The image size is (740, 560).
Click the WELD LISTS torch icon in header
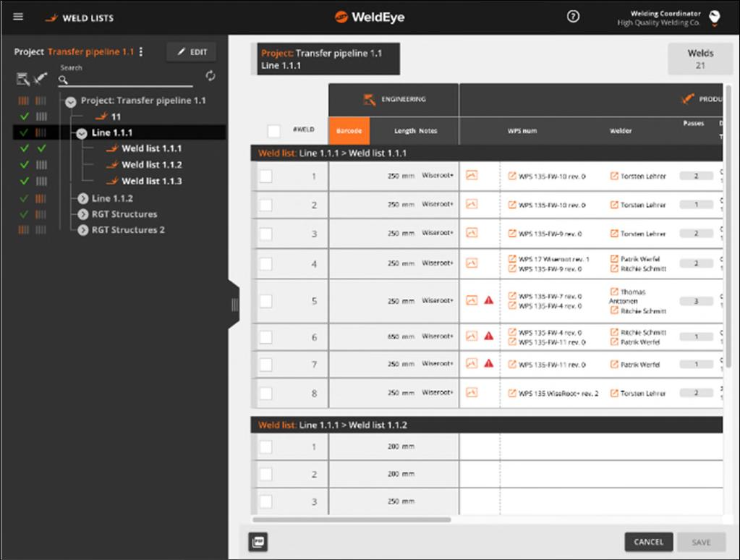click(51, 18)
